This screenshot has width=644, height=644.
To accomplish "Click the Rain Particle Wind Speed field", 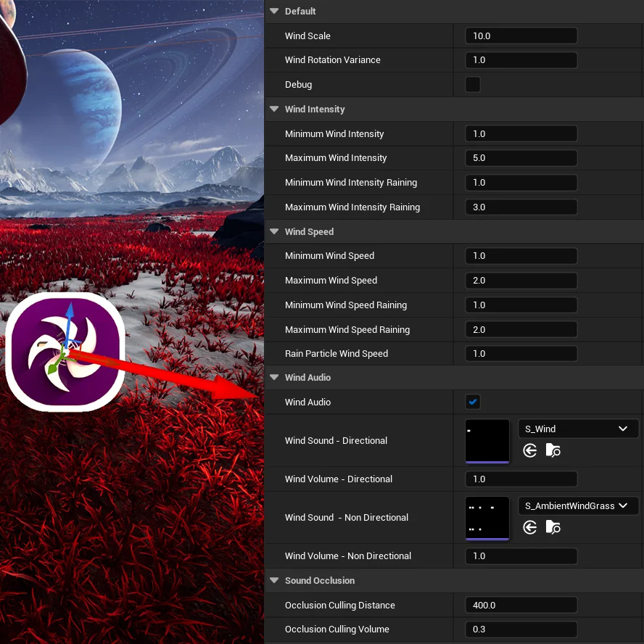I will coord(521,354).
